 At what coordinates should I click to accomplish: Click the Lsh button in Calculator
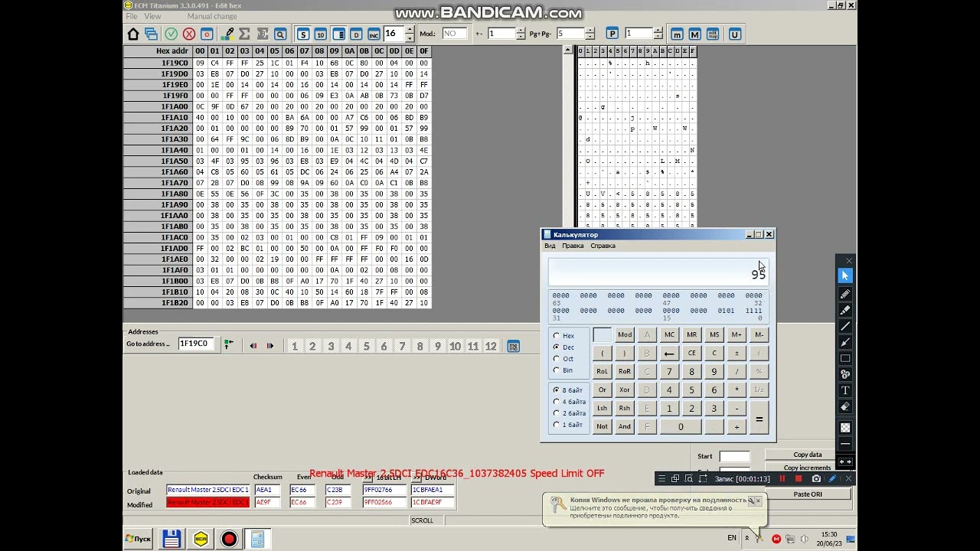pos(603,408)
